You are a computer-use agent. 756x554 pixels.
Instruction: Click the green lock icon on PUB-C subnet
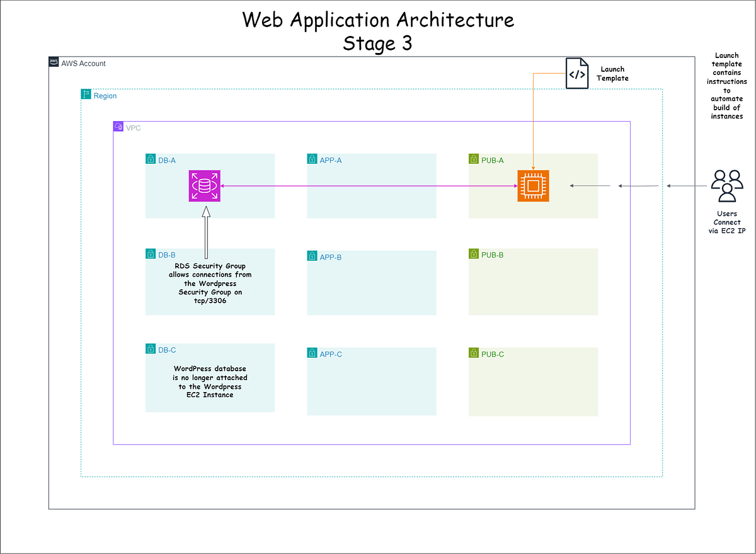473,352
